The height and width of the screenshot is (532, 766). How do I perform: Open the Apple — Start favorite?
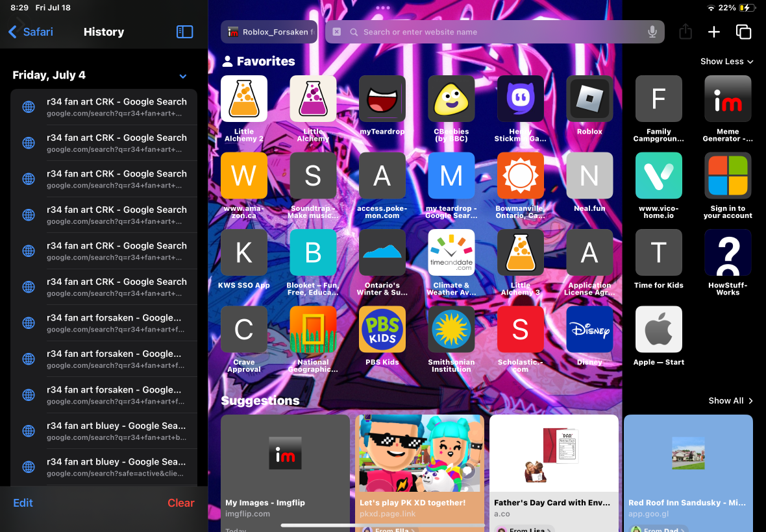[658, 330]
